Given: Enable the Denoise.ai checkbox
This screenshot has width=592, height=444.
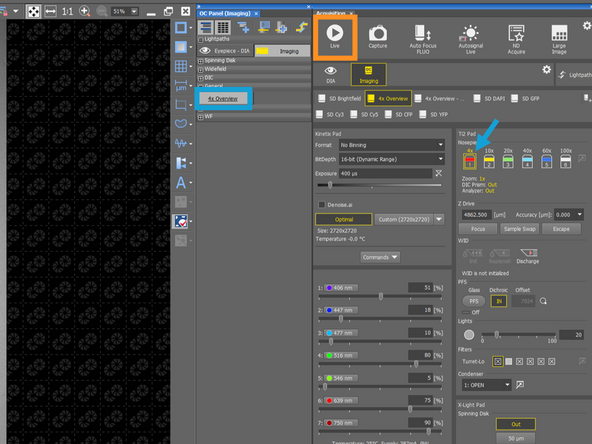Looking at the screenshot, I should (x=322, y=205).
